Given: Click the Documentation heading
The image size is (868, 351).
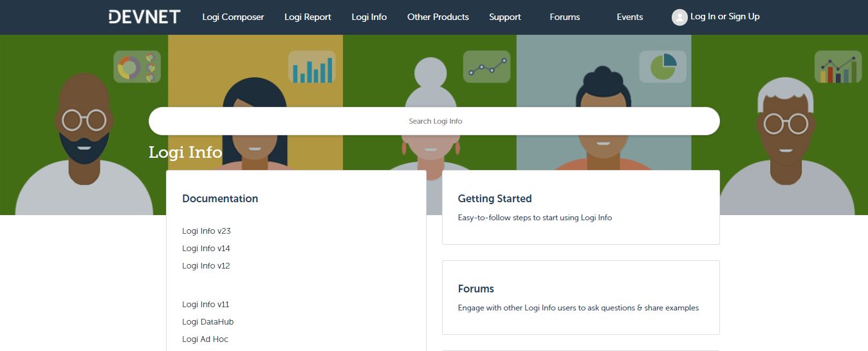Looking at the screenshot, I should point(220,198).
